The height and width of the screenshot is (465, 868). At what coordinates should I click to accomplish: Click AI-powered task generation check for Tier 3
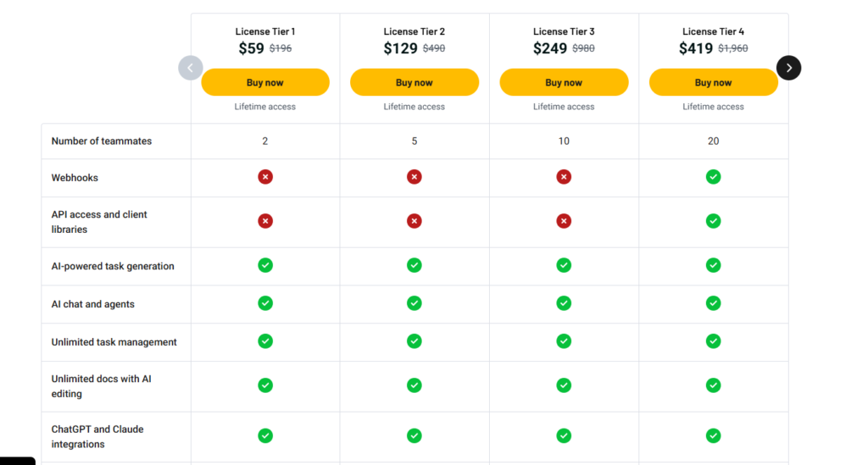coord(564,265)
